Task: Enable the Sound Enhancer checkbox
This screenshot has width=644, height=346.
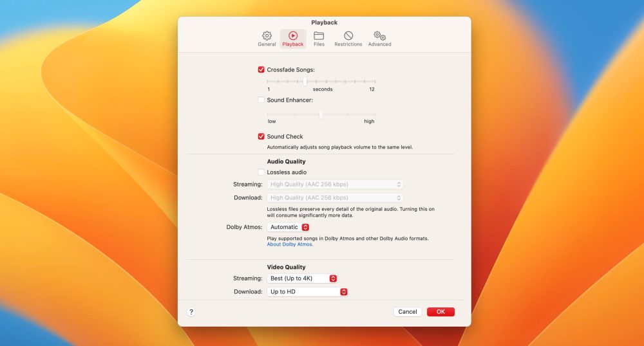Action: tap(261, 100)
